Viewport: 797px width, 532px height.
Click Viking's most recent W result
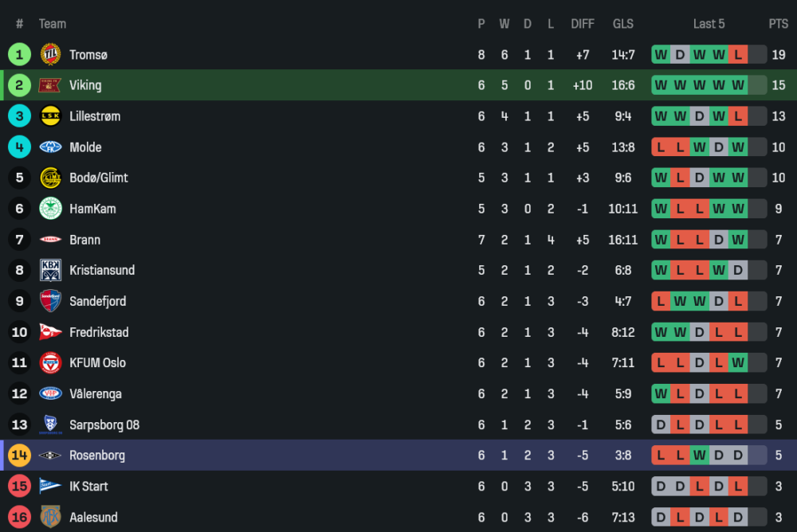click(x=738, y=85)
